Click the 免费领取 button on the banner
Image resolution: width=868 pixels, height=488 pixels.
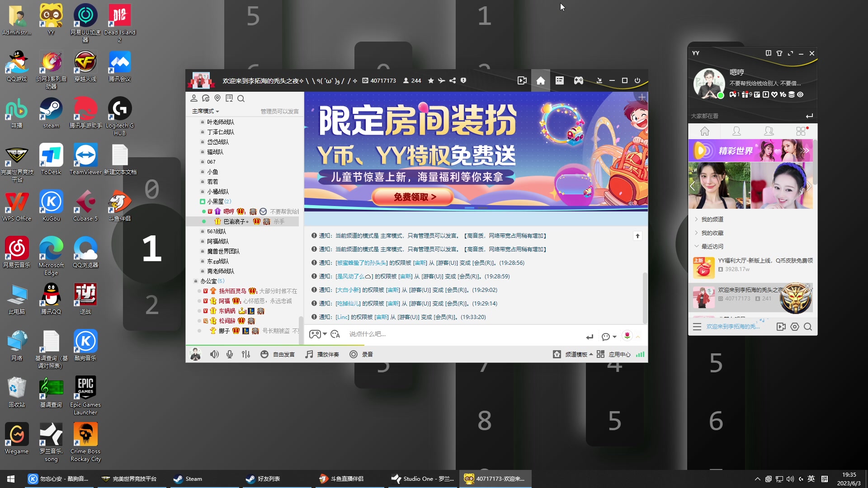pyautogui.click(x=412, y=197)
